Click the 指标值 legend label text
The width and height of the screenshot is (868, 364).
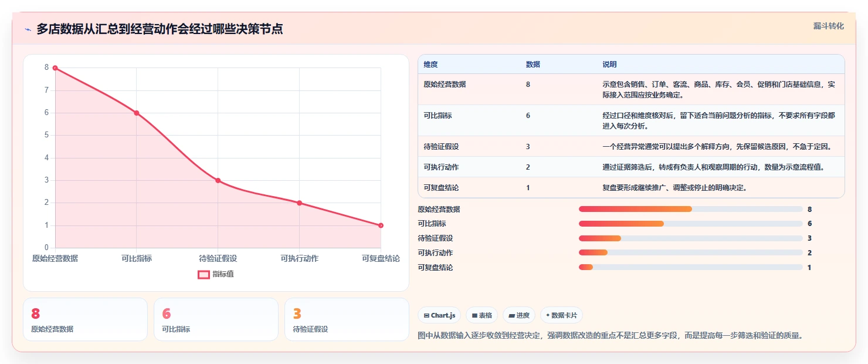223,274
